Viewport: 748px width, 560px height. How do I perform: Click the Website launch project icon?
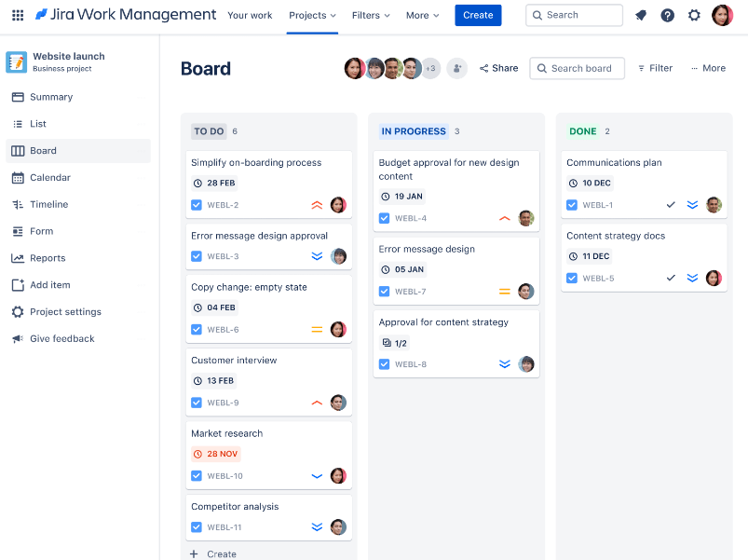[x=16, y=62]
